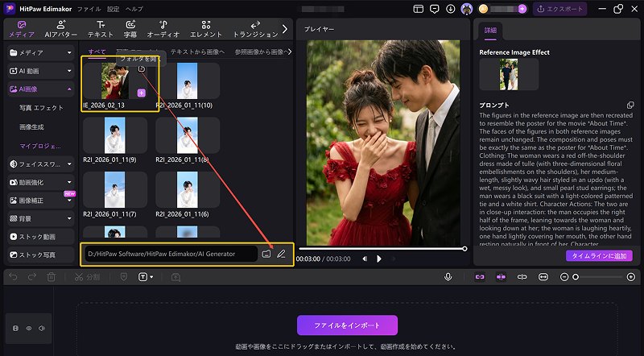The height and width of the screenshot is (356, 644).
Task: Toggle the timeline magnet snap icon
Action: click(x=501, y=277)
